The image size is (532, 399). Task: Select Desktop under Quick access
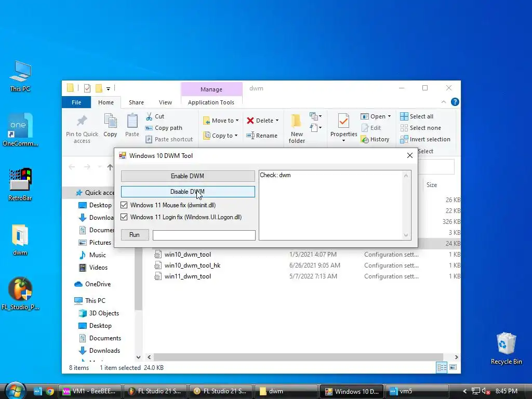coord(95,205)
